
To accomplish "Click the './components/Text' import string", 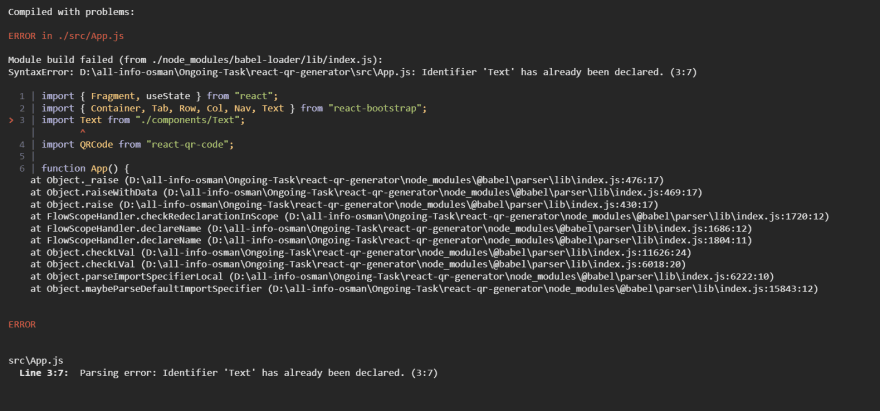I will [x=188, y=120].
